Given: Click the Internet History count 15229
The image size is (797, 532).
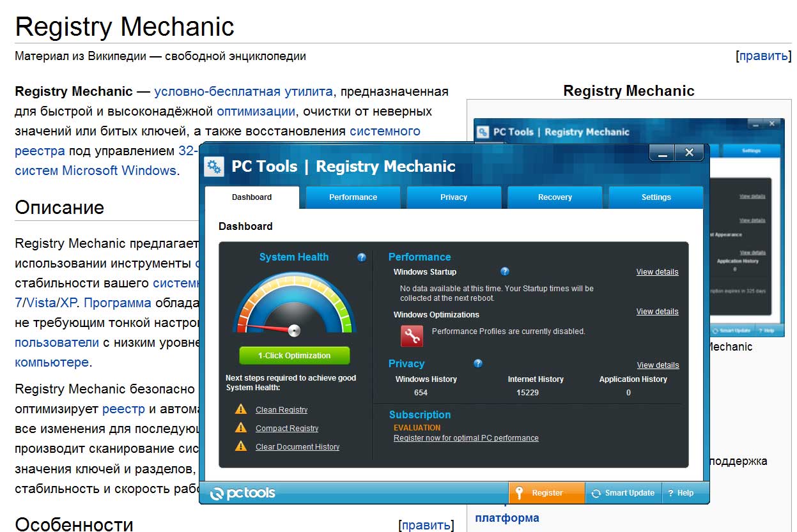Looking at the screenshot, I should (527, 393).
